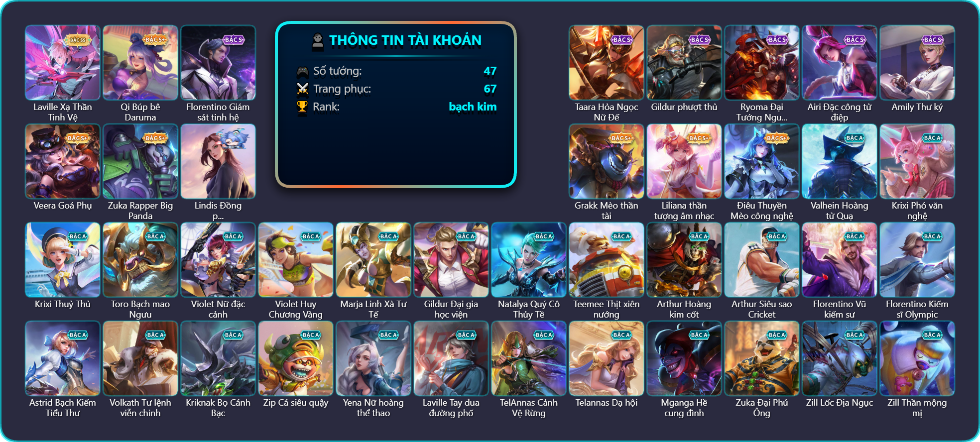Open the Grakk Mèo thần tài skin thumbnail

point(607,161)
